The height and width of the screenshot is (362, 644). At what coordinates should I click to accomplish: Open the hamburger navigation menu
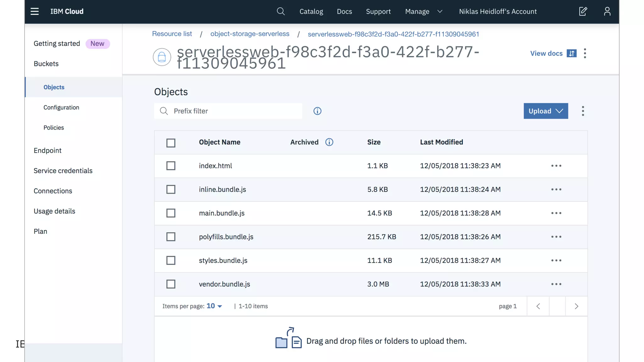[x=35, y=12]
